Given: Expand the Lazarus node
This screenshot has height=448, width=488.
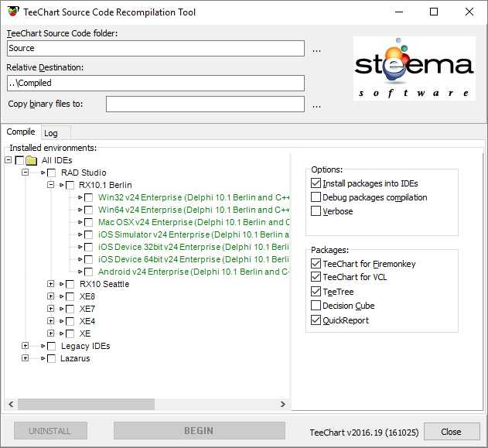Looking at the screenshot, I should (26, 358).
